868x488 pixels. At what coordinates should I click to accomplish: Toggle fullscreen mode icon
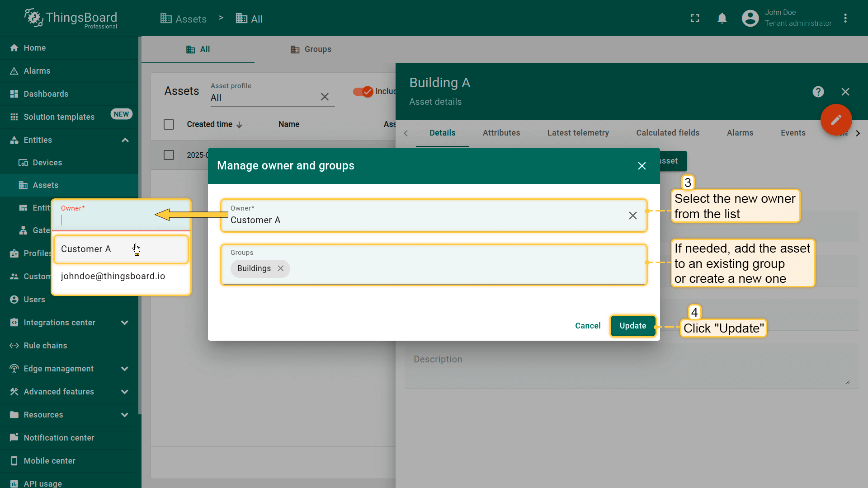click(695, 18)
